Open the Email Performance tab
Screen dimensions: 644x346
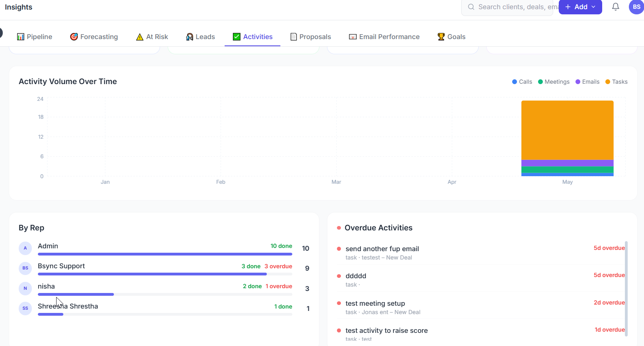coord(384,37)
